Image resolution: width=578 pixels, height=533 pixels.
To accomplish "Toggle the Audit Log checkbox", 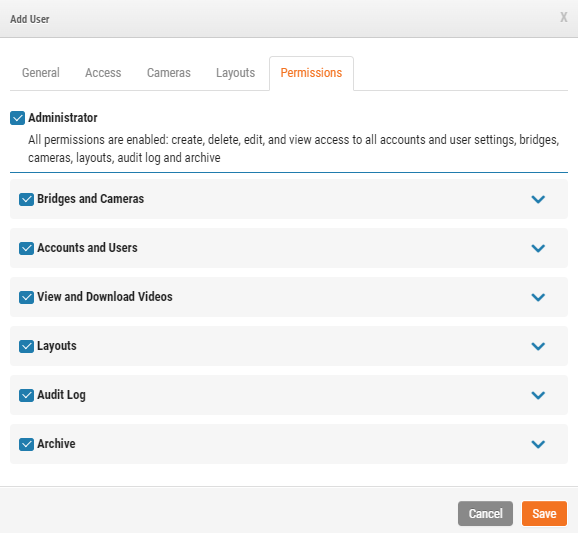I will [26, 395].
